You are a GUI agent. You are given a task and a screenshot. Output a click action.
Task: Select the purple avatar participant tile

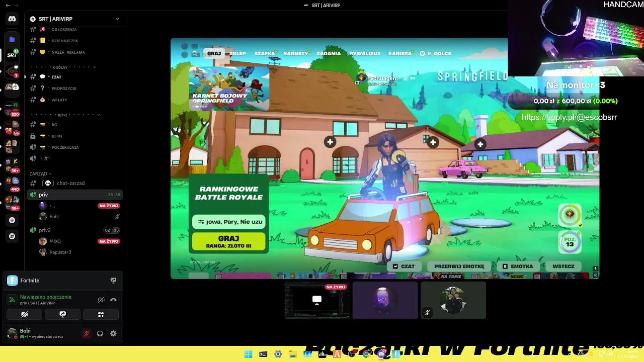click(x=385, y=300)
